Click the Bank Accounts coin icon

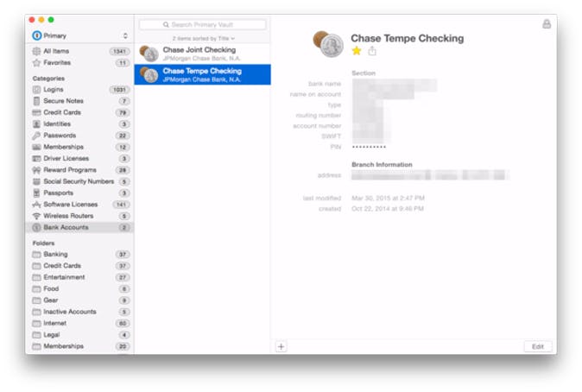click(36, 228)
